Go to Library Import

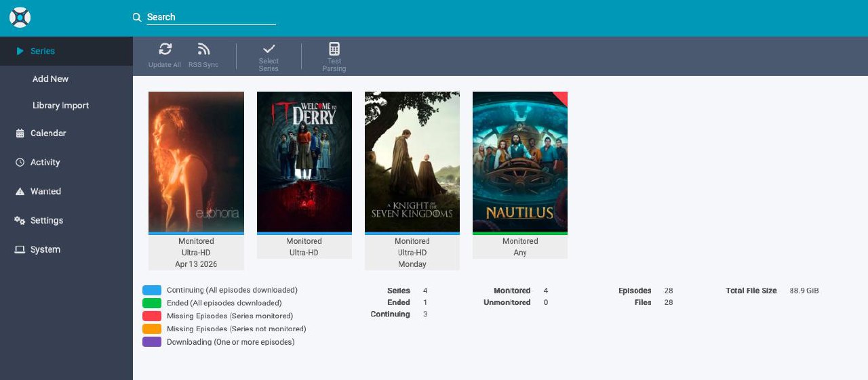coord(60,106)
